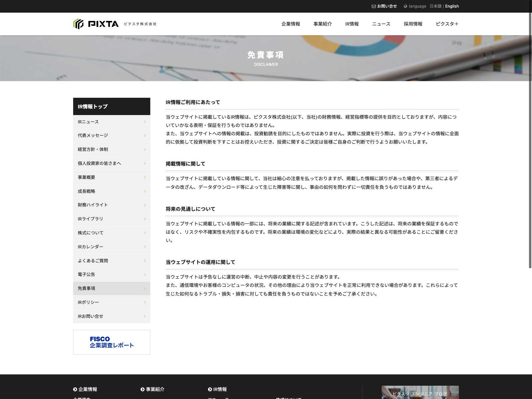532x399 pixels.
Task: Click the page vertical scrollbar
Action: (x=530, y=150)
